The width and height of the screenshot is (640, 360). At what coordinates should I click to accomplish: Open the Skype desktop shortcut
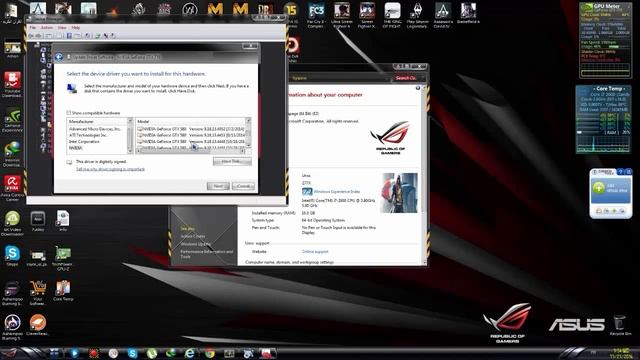pyautogui.click(x=12, y=256)
